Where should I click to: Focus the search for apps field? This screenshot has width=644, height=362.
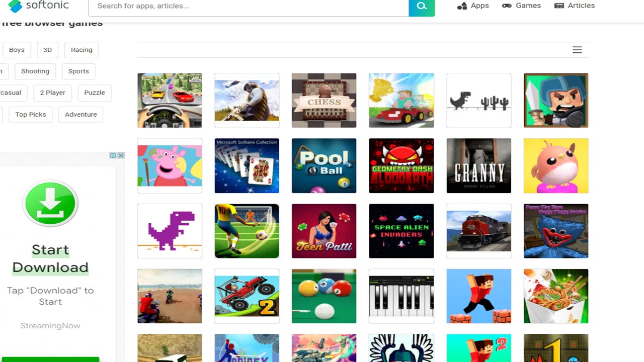click(x=249, y=7)
